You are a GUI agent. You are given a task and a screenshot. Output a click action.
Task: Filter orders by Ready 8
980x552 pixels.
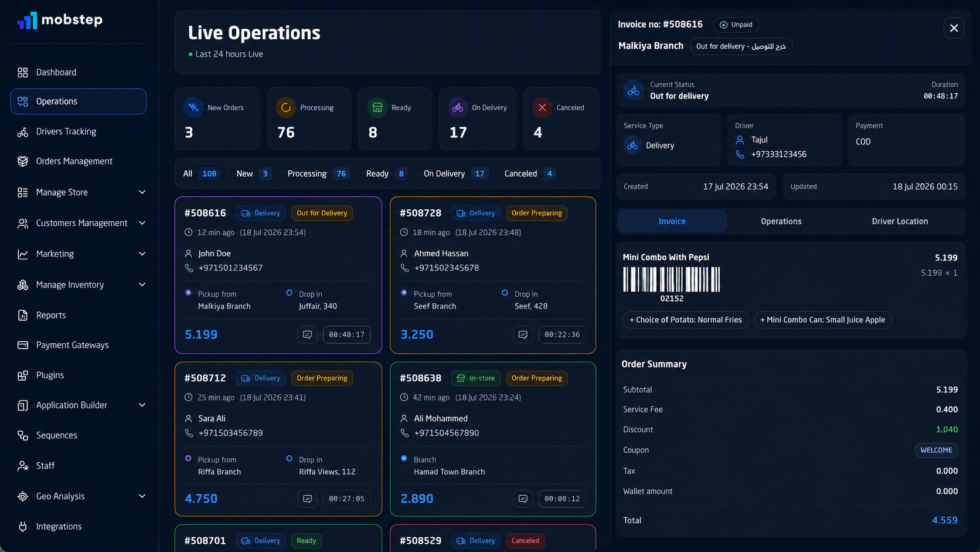click(x=386, y=174)
